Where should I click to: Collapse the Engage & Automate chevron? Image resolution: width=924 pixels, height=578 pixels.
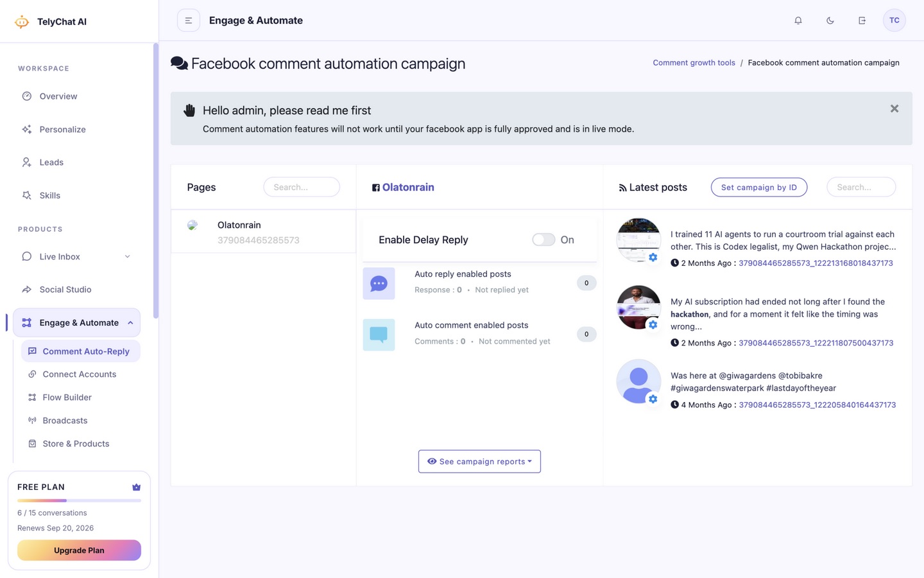[130, 323]
